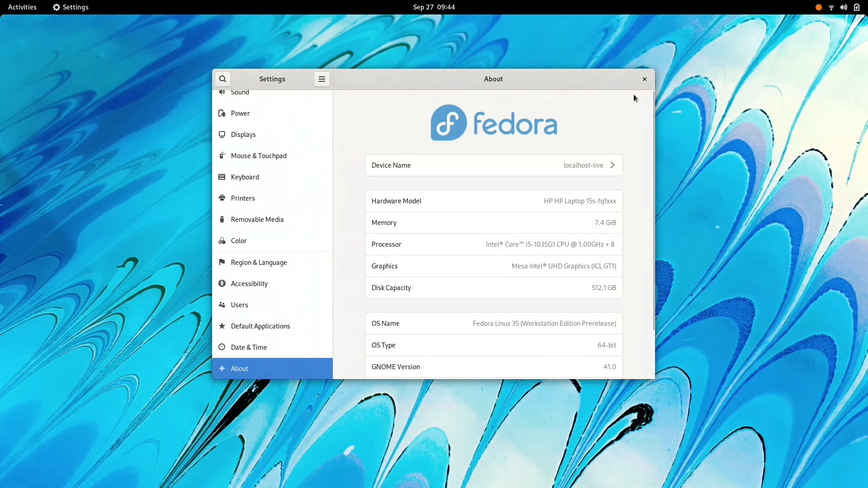Click the Users icon in sidebar

pos(222,305)
